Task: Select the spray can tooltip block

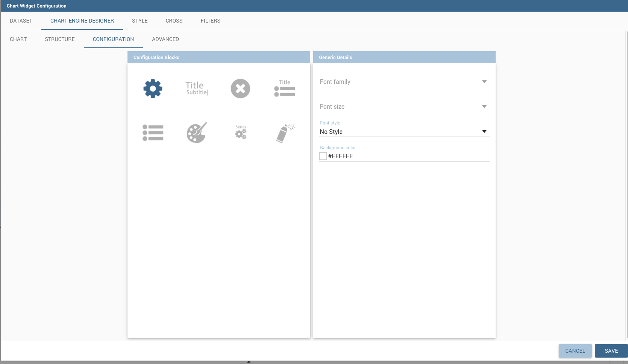Action: (284, 132)
